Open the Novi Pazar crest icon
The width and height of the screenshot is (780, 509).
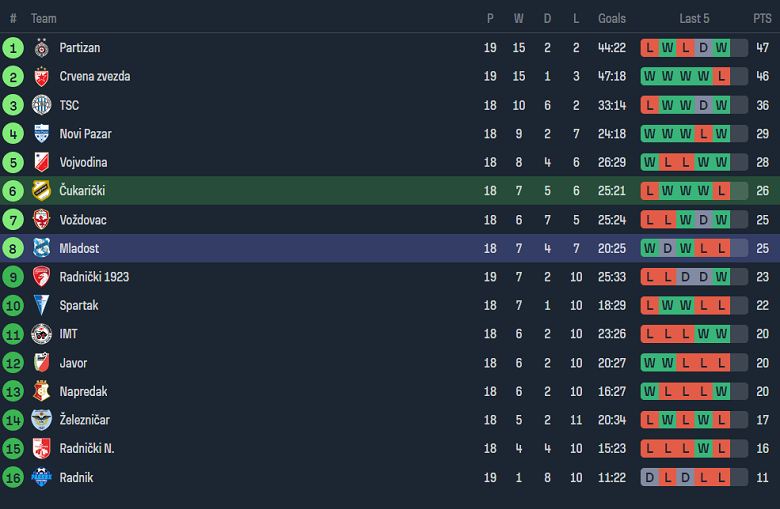(41, 134)
